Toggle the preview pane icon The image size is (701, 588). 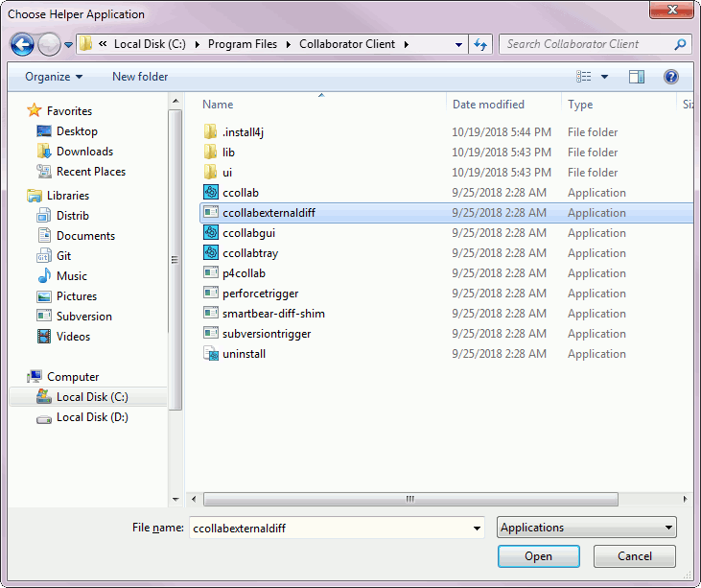(x=637, y=77)
